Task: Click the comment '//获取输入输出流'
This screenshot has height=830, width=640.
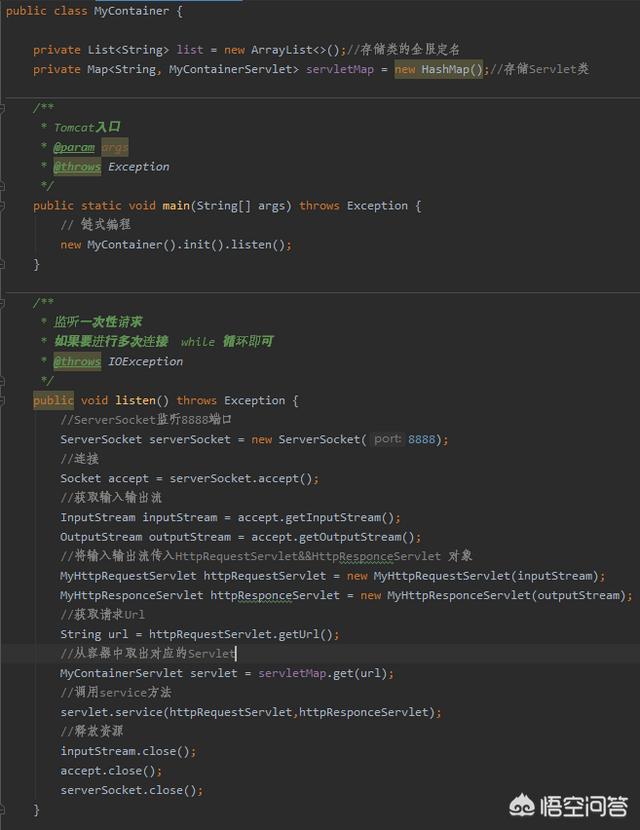Action: [x=111, y=498]
